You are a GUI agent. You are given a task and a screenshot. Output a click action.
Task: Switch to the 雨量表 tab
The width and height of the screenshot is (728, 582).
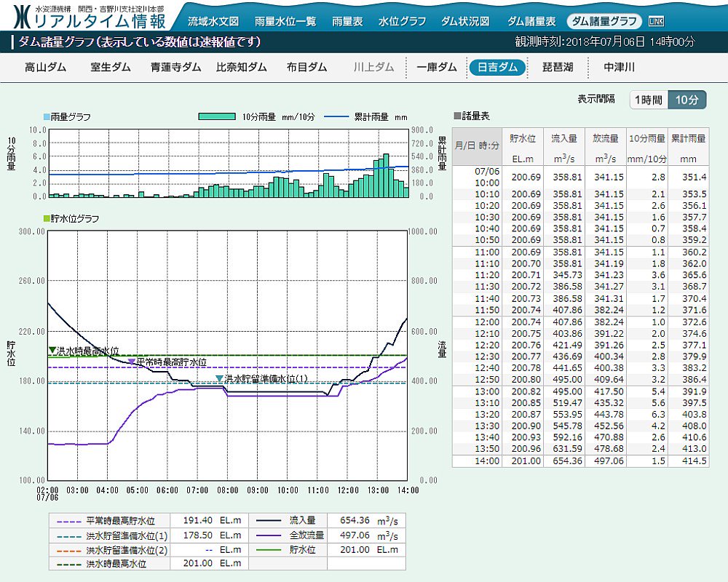click(347, 21)
